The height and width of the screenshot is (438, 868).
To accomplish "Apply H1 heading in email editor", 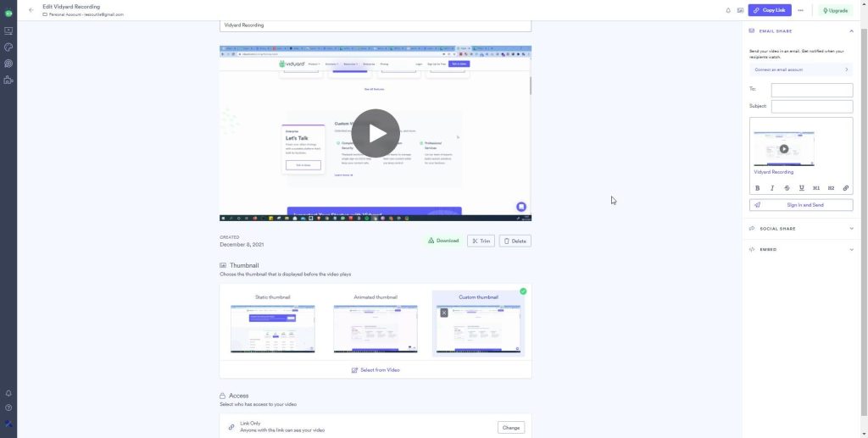I will 816,188.
